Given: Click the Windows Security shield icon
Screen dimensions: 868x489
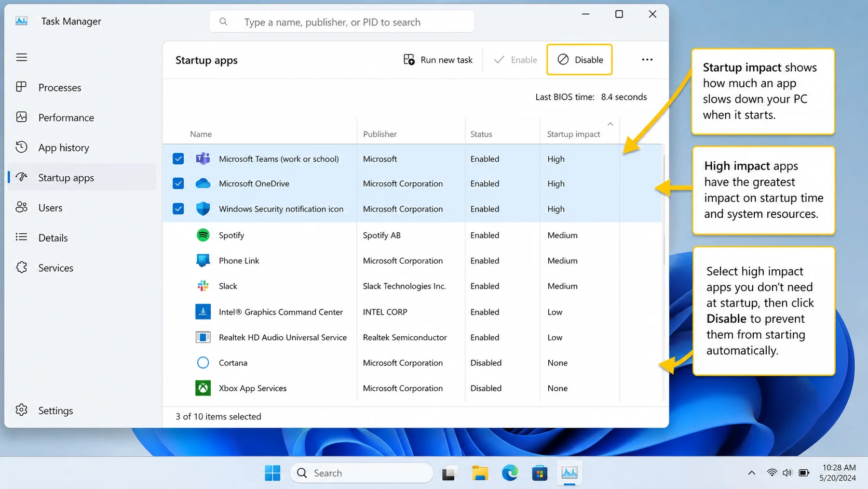Looking at the screenshot, I should tap(203, 208).
